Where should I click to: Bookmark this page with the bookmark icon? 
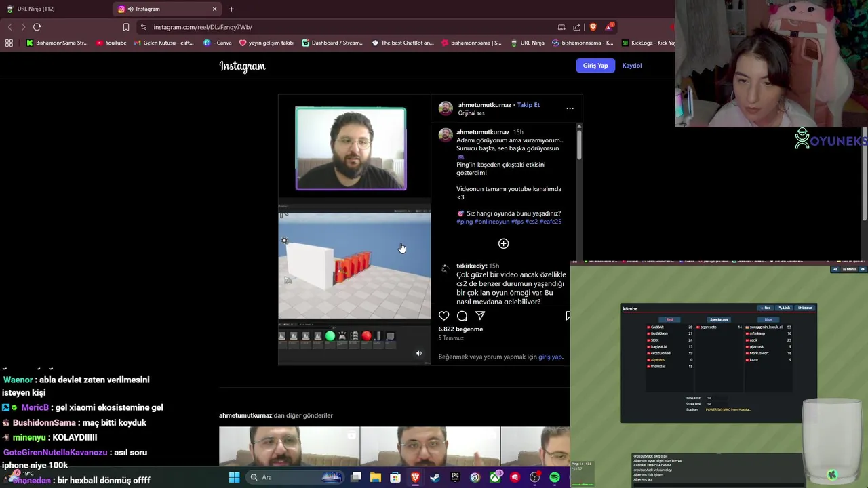coord(125,27)
